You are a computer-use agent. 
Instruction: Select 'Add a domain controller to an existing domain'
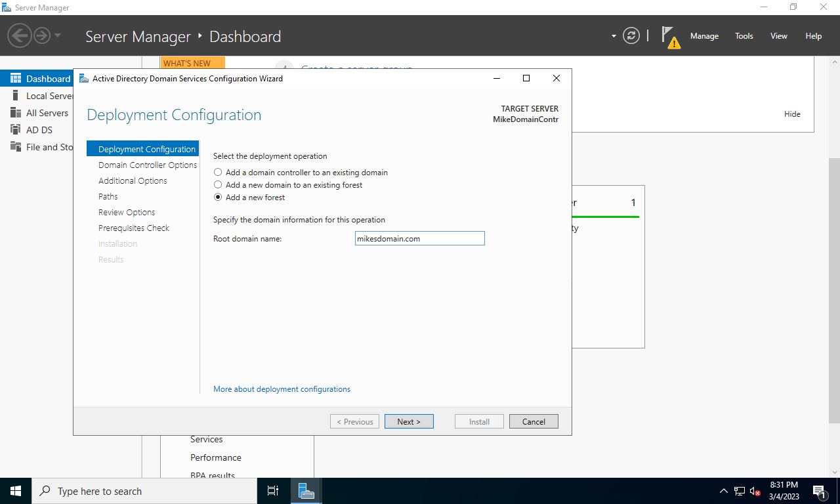click(218, 172)
